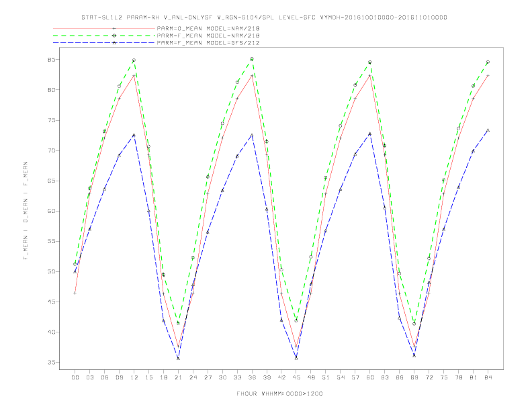Click green circle data point at hour 69 minimum
Image resolution: width=532 pixels, height=411 pixels.
pos(414,324)
